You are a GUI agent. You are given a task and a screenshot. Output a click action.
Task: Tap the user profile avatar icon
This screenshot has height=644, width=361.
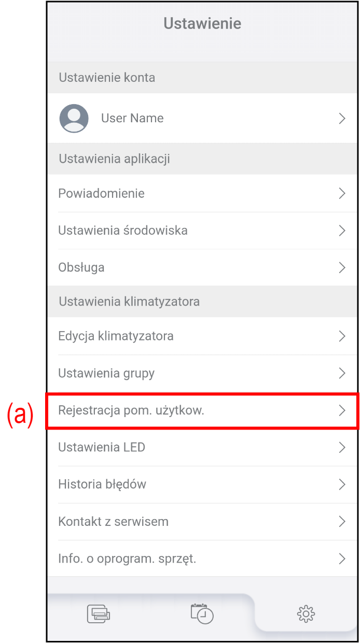(74, 118)
